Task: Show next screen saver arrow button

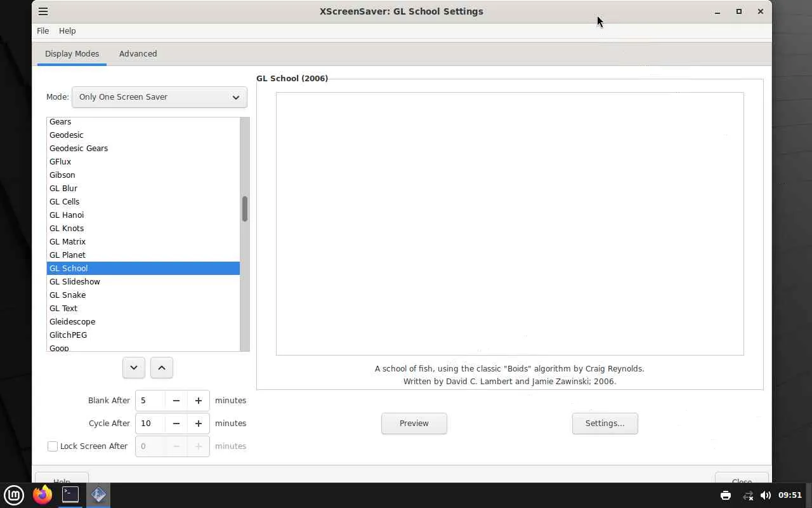Action: [x=134, y=368]
